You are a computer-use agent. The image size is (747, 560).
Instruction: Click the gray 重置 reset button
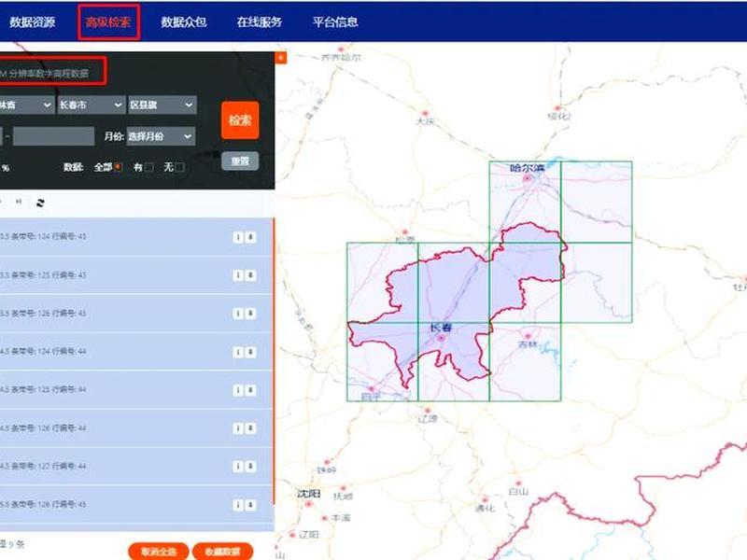240,161
